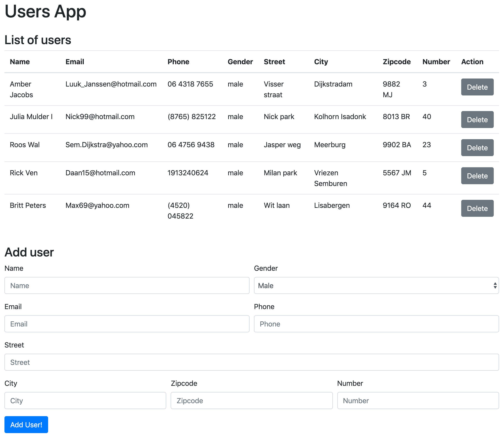Activate the Zipcode input field
The image size is (504, 438).
click(252, 401)
